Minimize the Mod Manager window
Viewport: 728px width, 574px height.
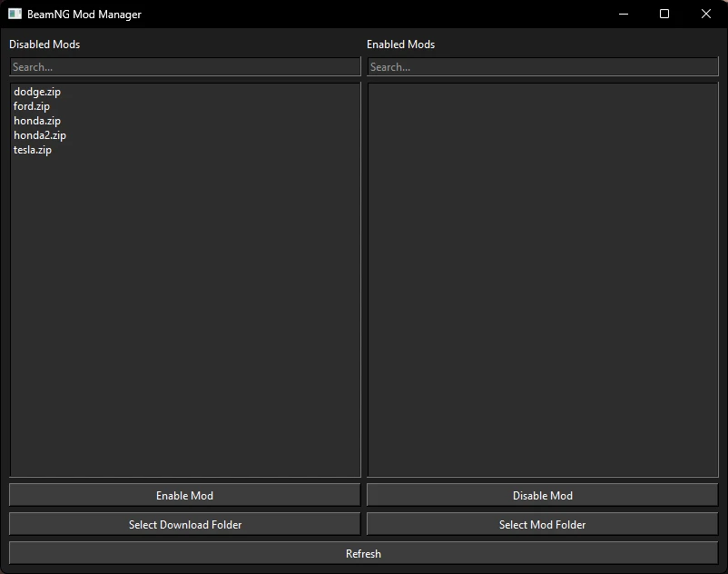(x=623, y=15)
